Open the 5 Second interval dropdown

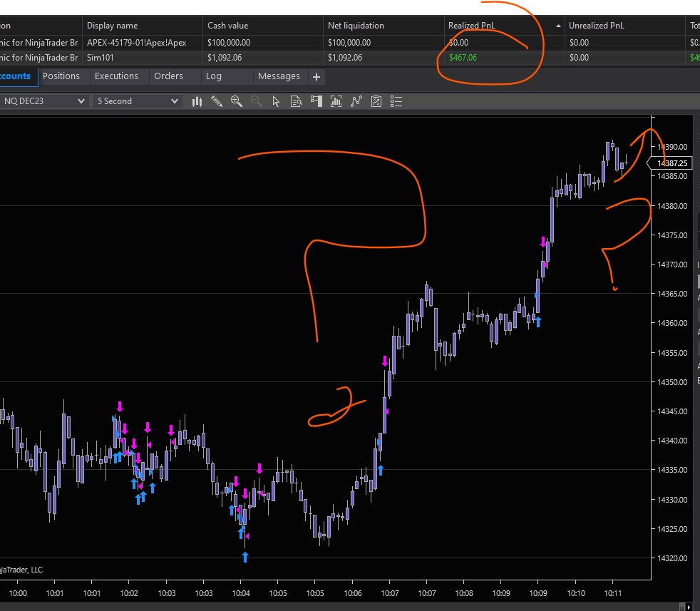pos(138,101)
